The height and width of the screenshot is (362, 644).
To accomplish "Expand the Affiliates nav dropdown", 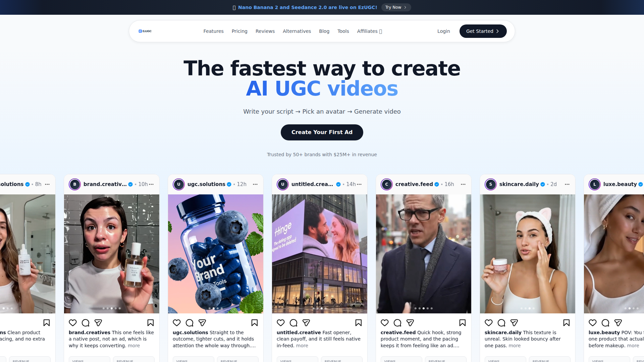I will [x=370, y=31].
